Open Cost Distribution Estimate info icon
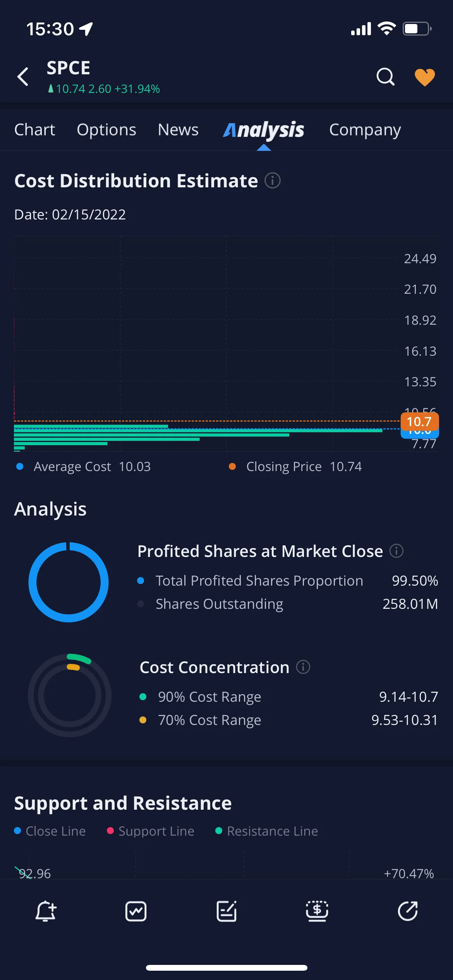The image size is (453, 980). [272, 181]
